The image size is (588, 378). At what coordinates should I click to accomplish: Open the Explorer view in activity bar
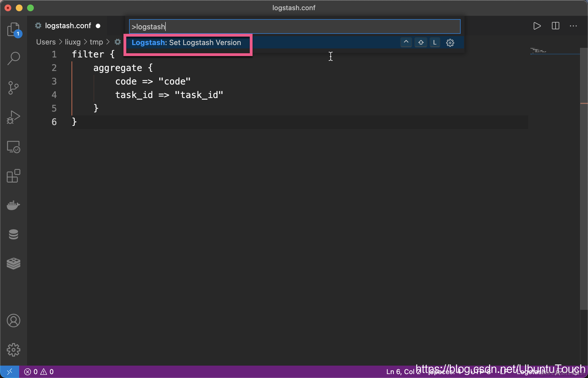click(14, 29)
